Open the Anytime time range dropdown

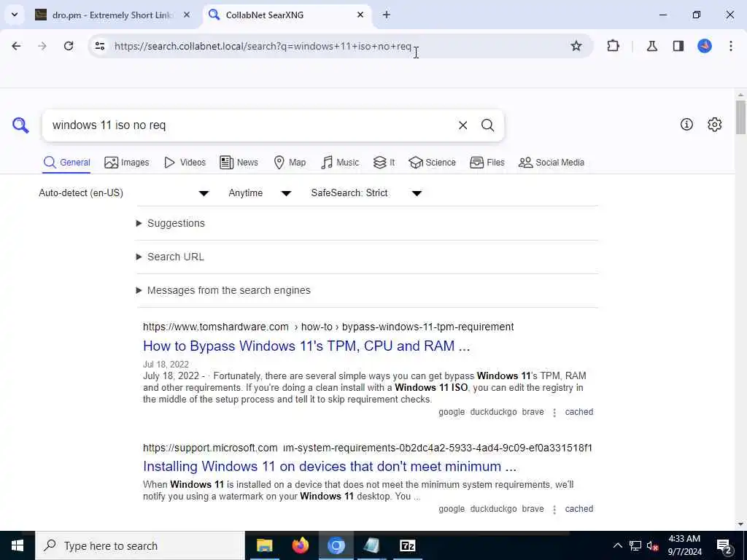click(260, 192)
